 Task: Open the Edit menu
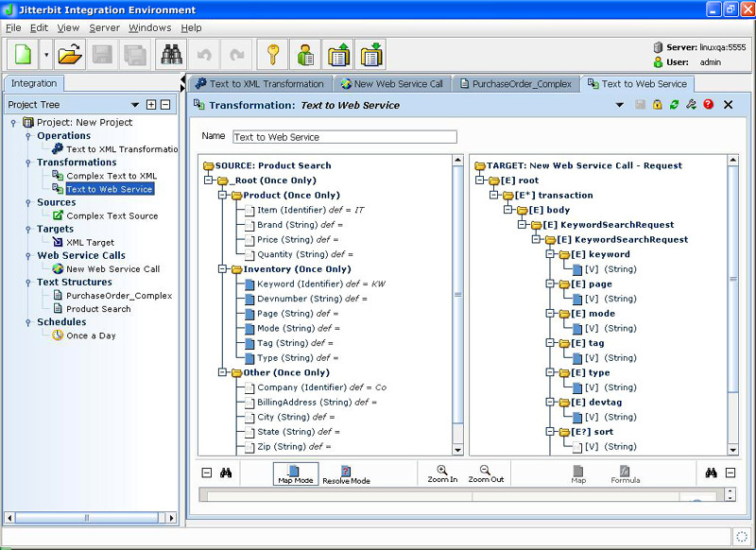(39, 28)
